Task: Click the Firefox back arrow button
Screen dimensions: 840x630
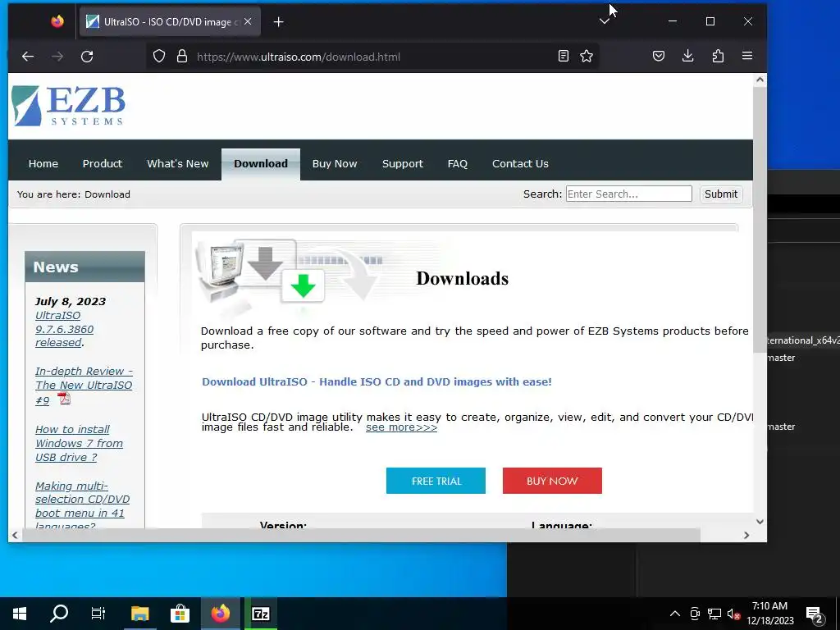Action: pyautogui.click(x=28, y=57)
